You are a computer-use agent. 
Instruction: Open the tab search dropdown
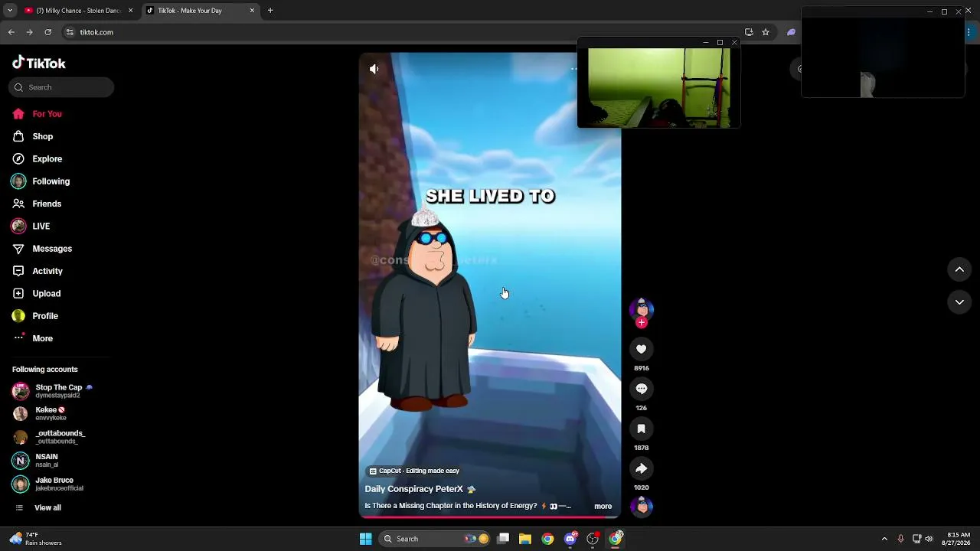pyautogui.click(x=10, y=11)
